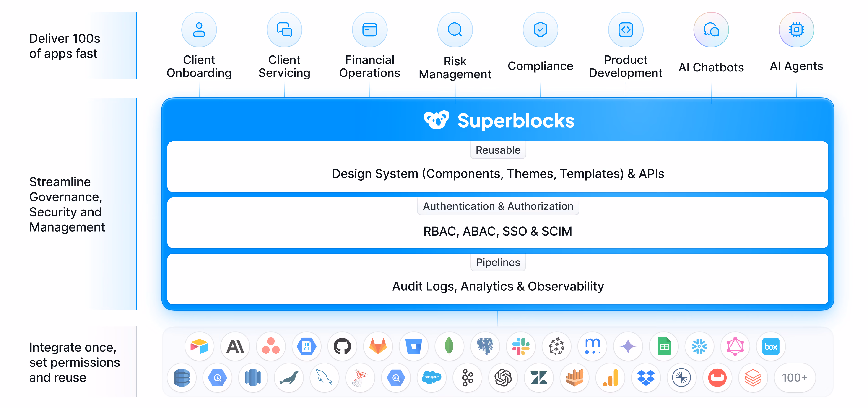Click the Deliver 100s of apps fast text

pos(65,46)
